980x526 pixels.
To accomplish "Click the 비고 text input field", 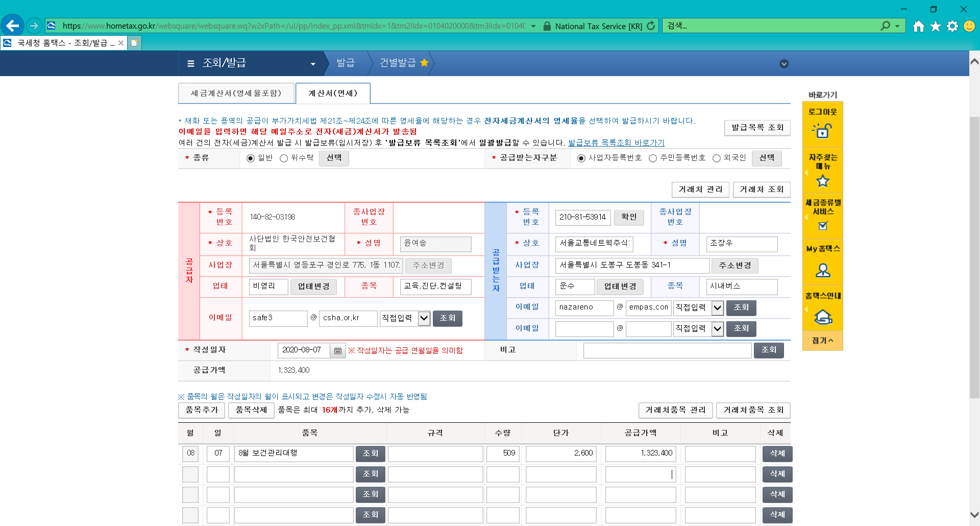I will [x=667, y=350].
